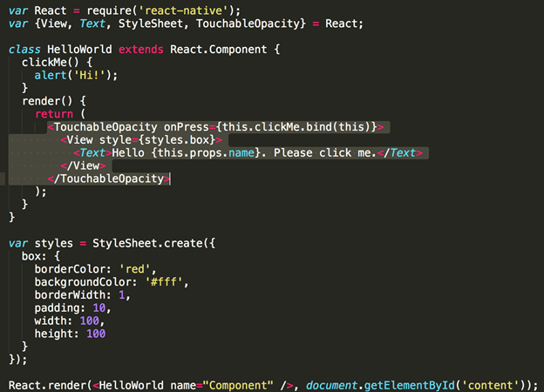Screen dimensions: 544x392
Task: Click the extends keyword
Action: [x=141, y=49]
